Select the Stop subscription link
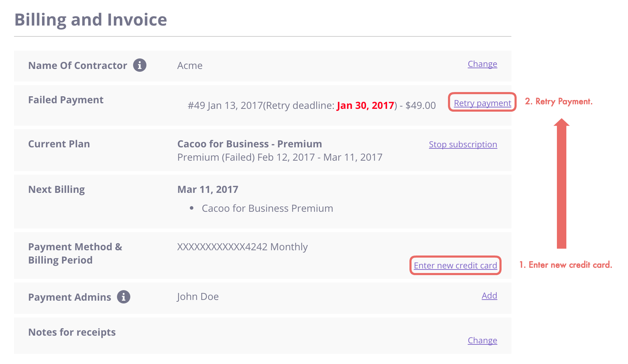The height and width of the screenshot is (364, 628). (463, 144)
